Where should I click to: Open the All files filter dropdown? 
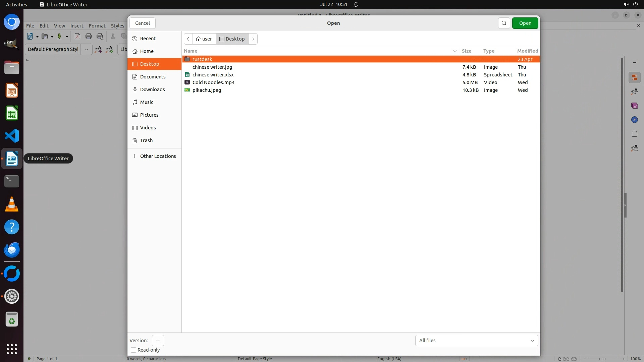[476, 341]
